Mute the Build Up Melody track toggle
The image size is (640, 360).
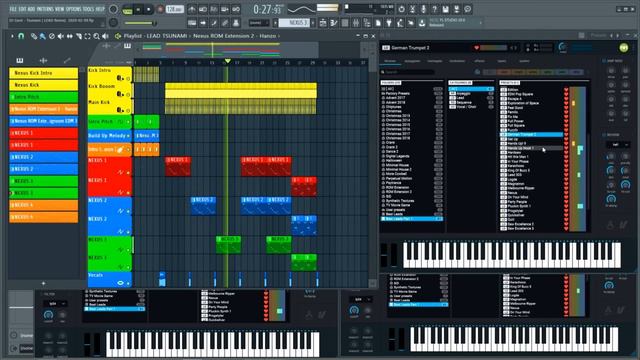tap(128, 136)
